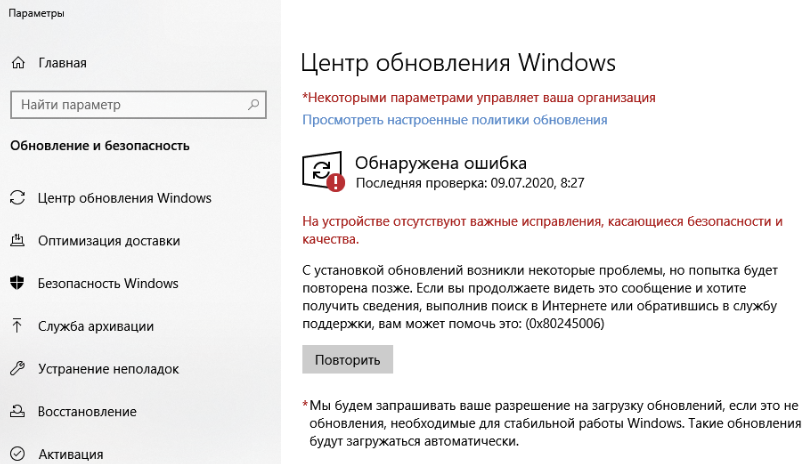Viewport: 809px width, 464px height.
Task: Open Служба архивации page
Action: click(96, 326)
